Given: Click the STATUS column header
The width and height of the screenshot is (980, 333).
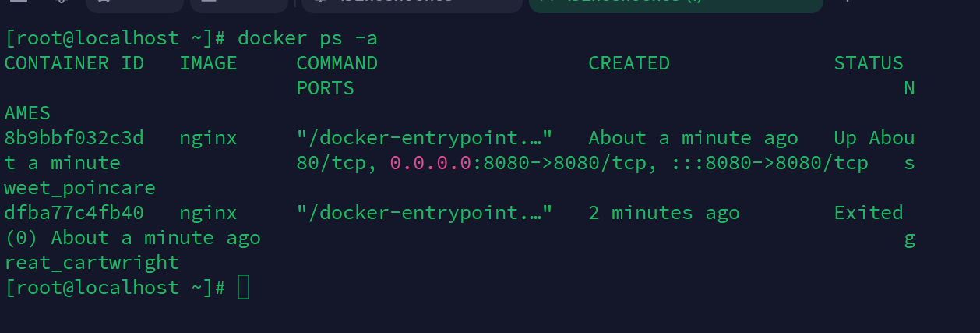Looking at the screenshot, I should (x=869, y=63).
